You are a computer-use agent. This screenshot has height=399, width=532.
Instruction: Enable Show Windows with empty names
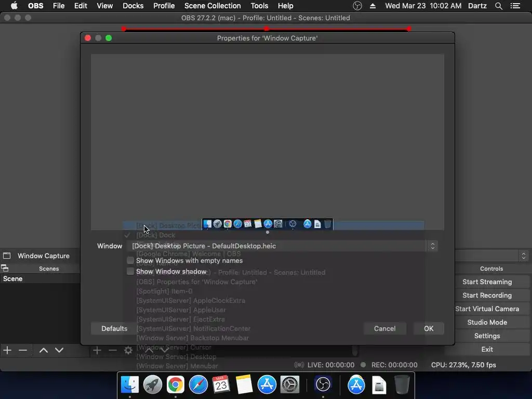(130, 261)
